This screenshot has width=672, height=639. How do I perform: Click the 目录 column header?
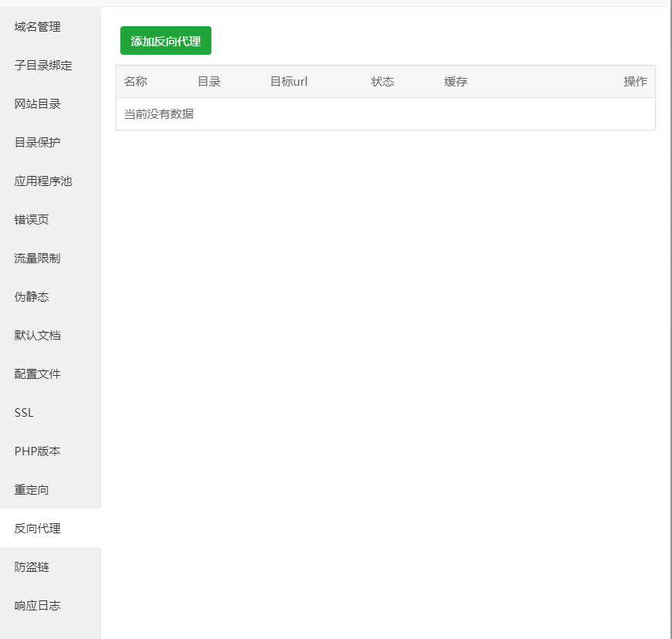click(209, 82)
